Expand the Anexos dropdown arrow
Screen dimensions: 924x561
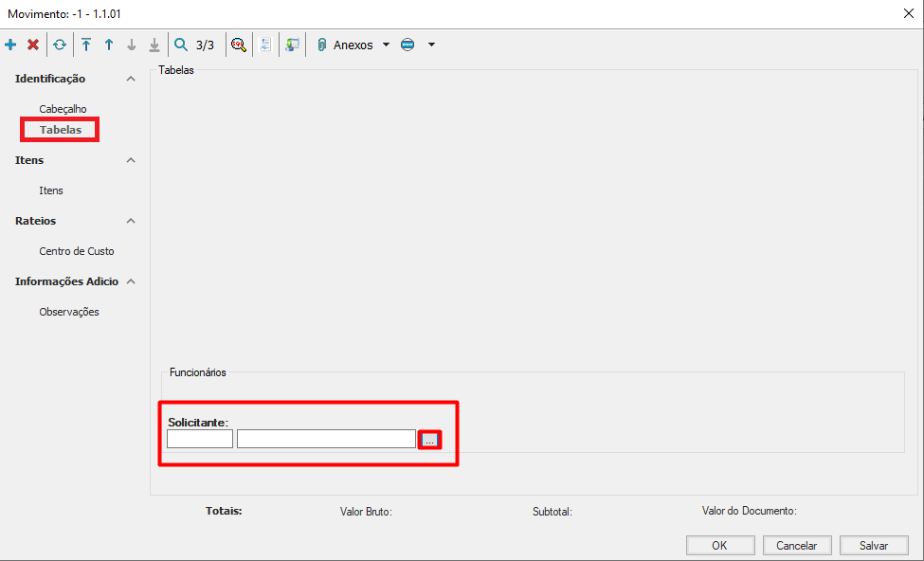coord(386,45)
